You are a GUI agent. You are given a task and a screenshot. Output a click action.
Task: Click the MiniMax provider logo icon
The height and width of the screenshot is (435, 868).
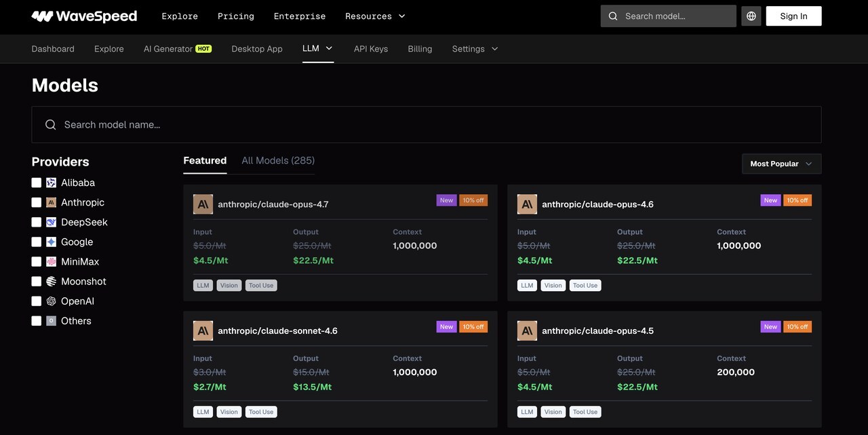click(51, 261)
